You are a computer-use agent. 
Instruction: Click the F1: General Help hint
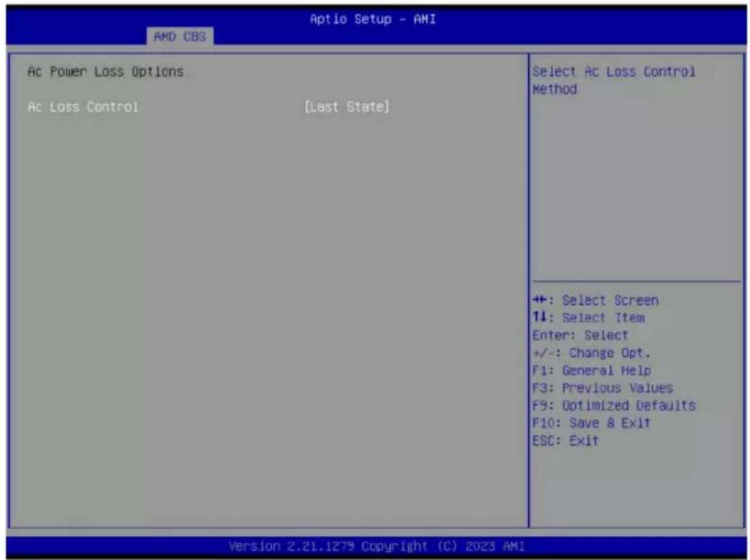[592, 370]
